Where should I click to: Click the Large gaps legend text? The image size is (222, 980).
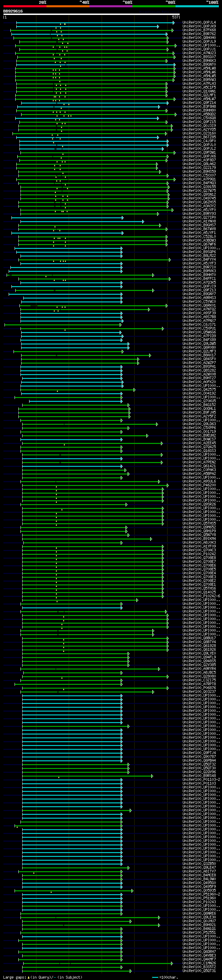(x=43, y=977)
